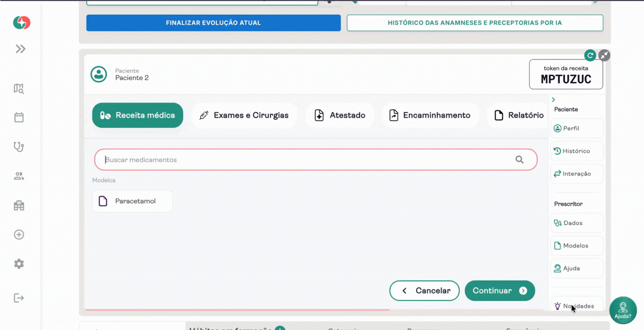Viewport: 644px width, 330px height.
Task: Expand the left sidebar with double chevron
Action: pyautogui.click(x=20, y=49)
